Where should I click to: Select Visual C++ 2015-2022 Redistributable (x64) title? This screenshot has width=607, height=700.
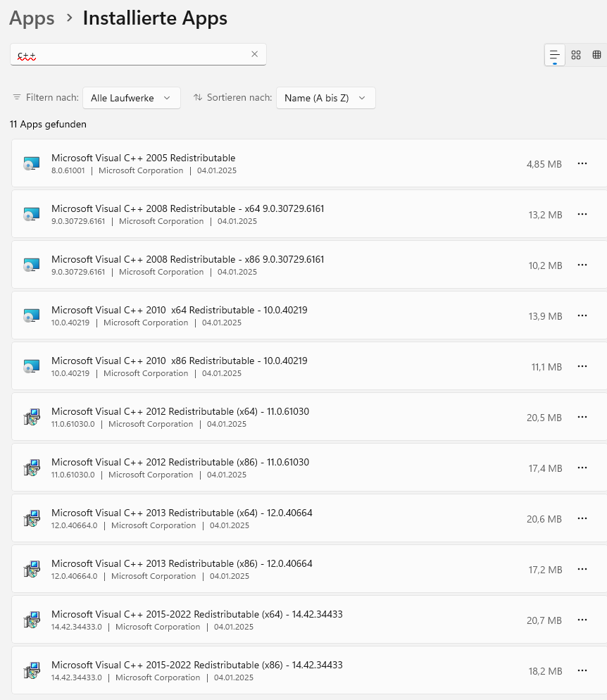pos(197,614)
